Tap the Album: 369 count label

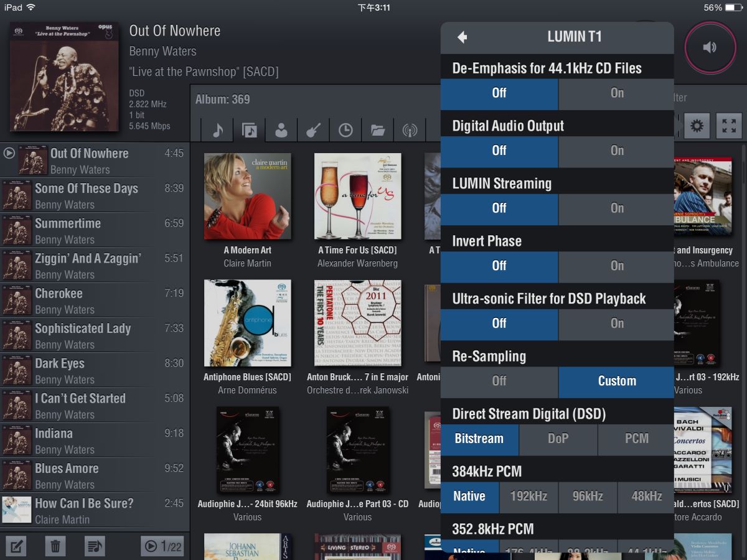222,99
